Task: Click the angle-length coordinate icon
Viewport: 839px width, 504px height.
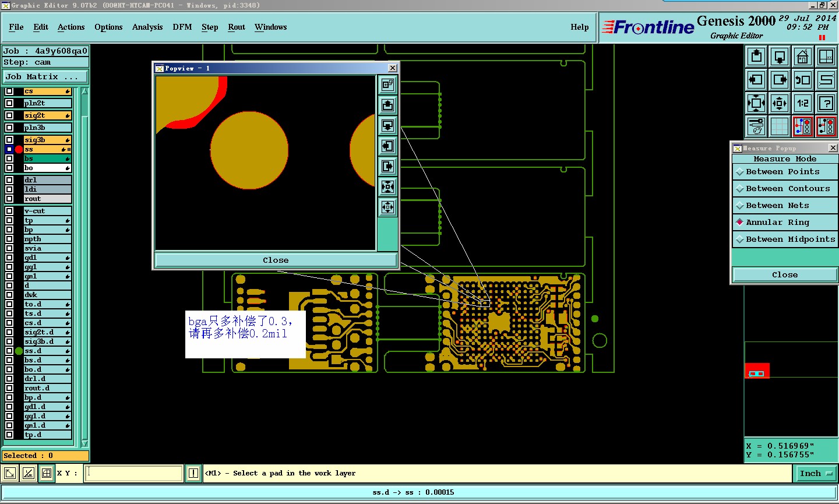Action: pos(29,473)
